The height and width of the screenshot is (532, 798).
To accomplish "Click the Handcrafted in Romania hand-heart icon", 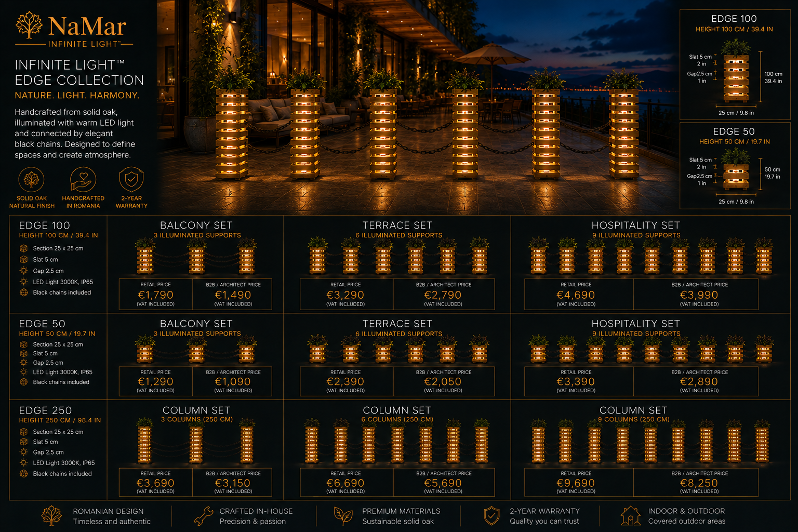I will click(x=83, y=180).
